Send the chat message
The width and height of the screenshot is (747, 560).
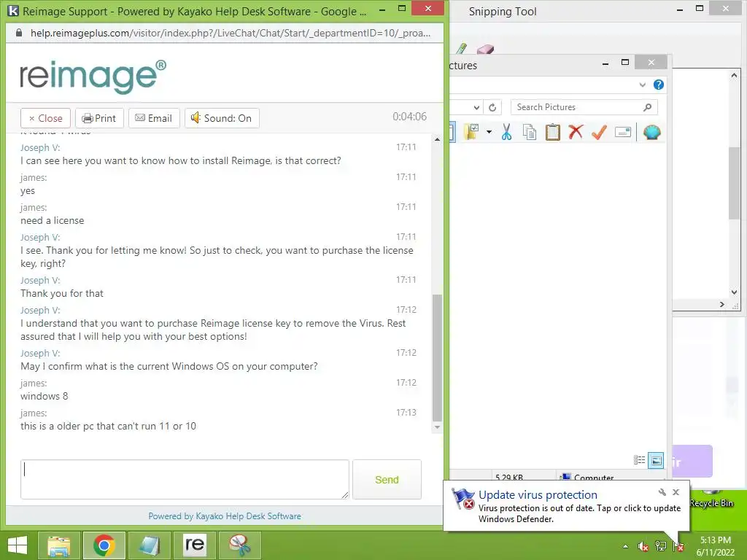387,480
